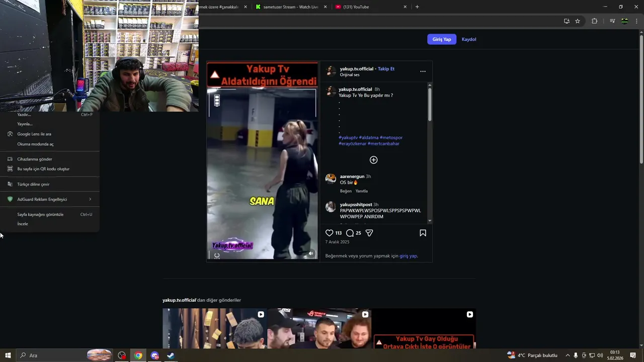The width and height of the screenshot is (644, 362).
Task: Choose İncele from context menu
Action: point(50,224)
